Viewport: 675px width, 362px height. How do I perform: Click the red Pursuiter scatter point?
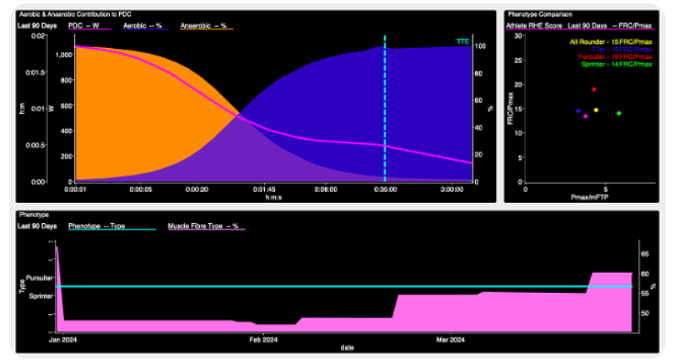tap(594, 89)
